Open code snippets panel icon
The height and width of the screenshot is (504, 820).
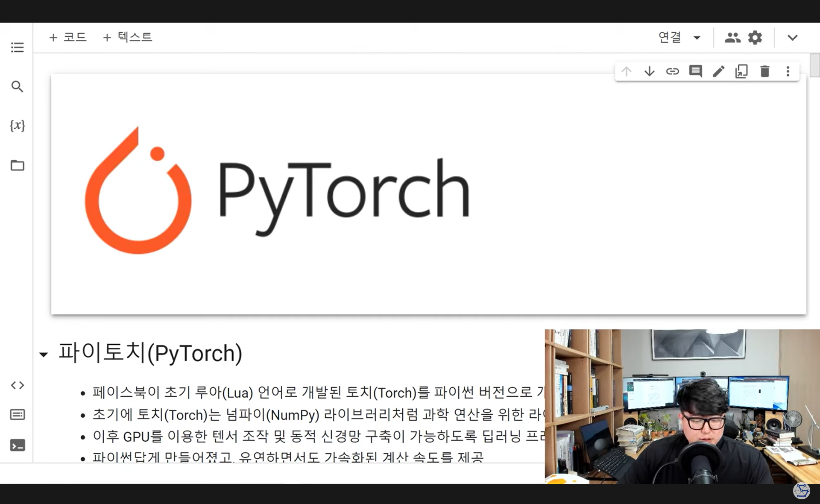coord(17,385)
